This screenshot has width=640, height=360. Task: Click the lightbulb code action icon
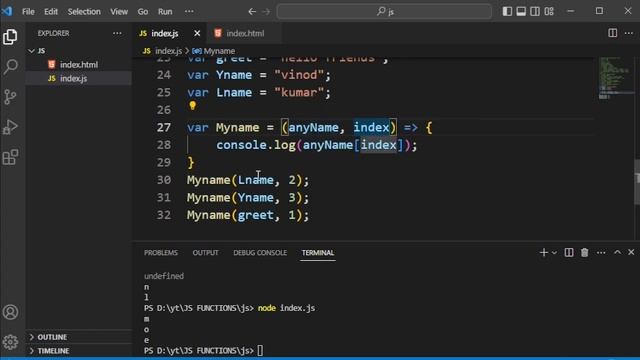coord(192,106)
